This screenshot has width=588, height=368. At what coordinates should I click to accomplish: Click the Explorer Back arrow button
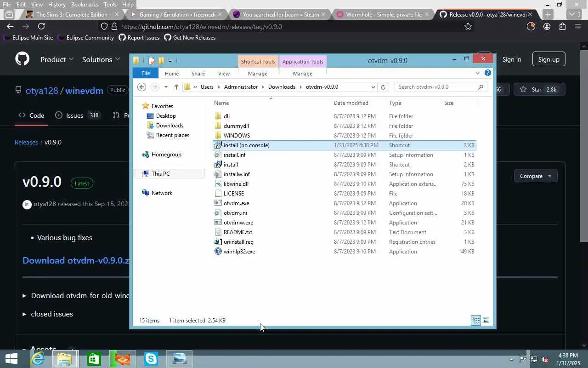coord(142,87)
